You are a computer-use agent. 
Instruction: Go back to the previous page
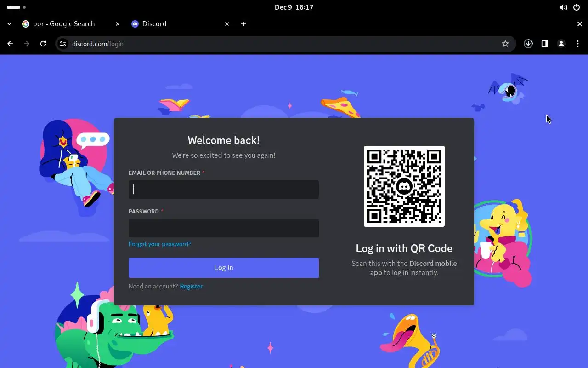(10, 44)
